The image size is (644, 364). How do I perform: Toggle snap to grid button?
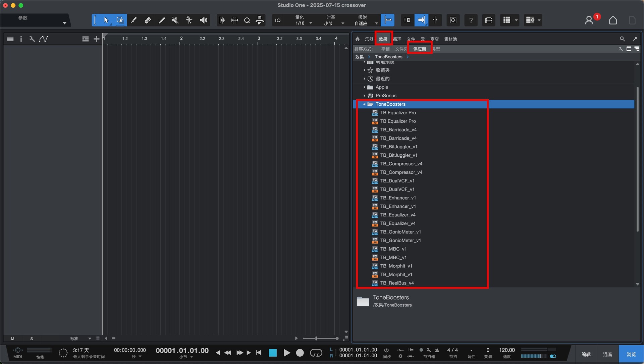pyautogui.click(x=387, y=20)
